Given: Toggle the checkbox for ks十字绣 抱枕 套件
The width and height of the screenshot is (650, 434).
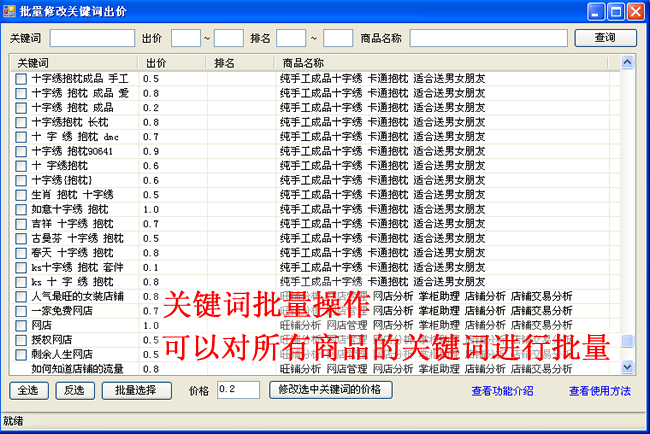Looking at the screenshot, I should [21, 268].
